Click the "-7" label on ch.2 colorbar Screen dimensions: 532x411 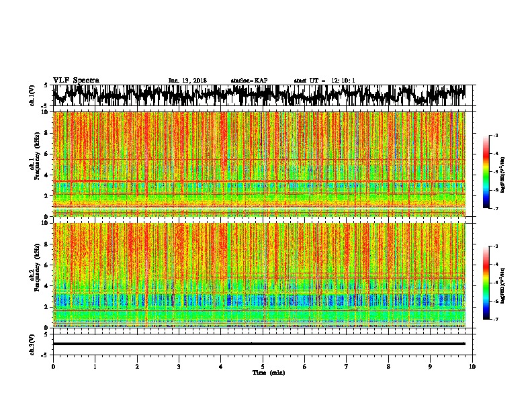click(x=495, y=319)
